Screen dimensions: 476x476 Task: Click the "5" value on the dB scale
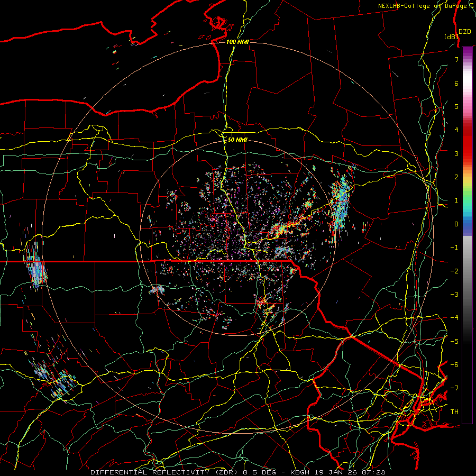[456, 106]
